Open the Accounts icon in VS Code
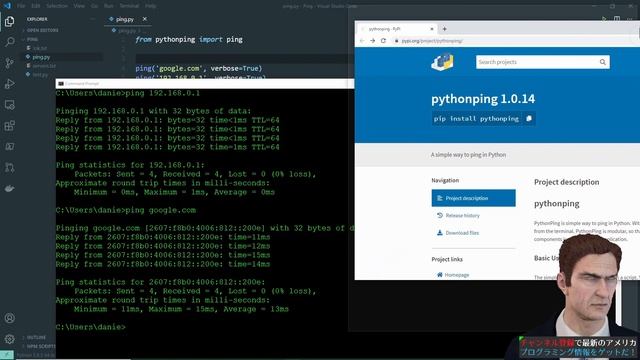 [9, 318]
